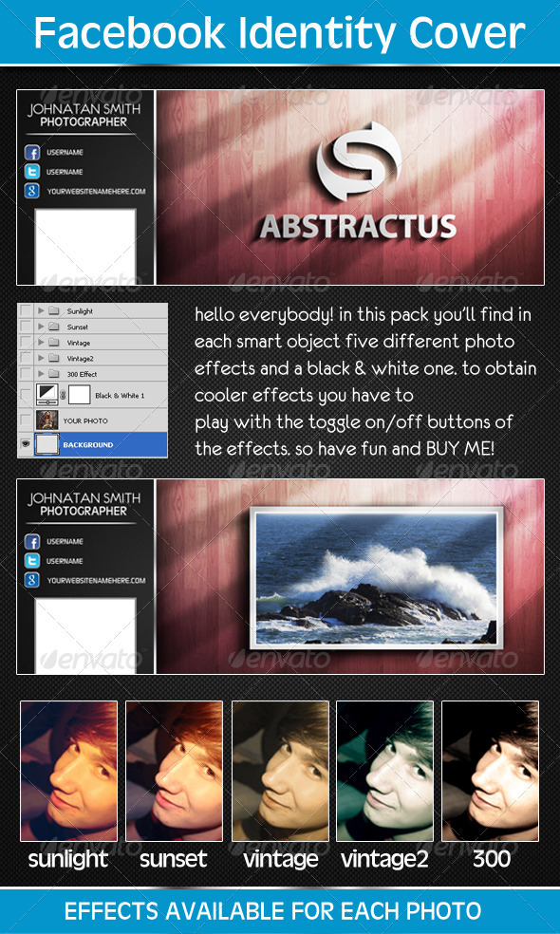Show the Sunlight group with its visibility box
The height and width of the screenshot is (934, 560).
click(26, 311)
